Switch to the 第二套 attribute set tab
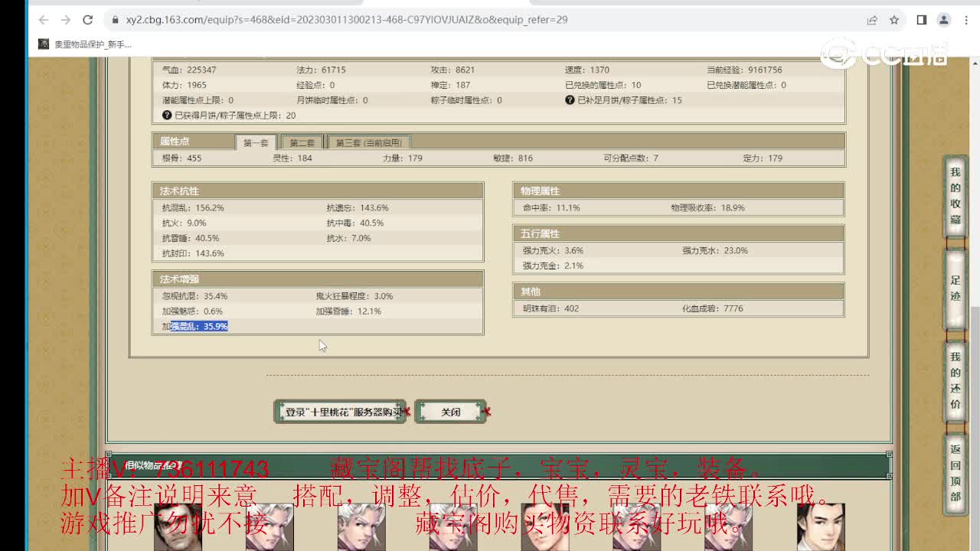Screen dimensions: 980x551 coord(302,142)
